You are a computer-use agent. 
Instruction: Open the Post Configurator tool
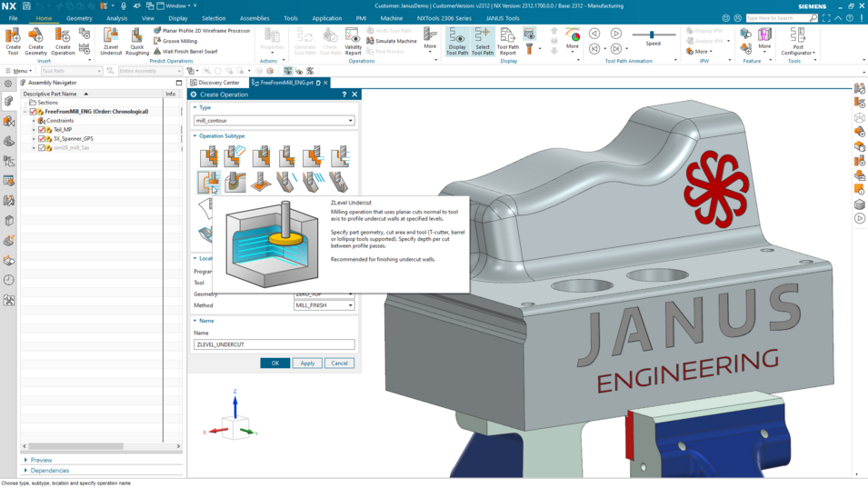(798, 42)
